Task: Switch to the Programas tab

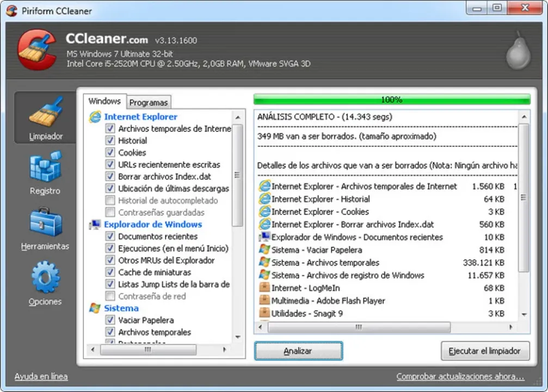Action: 149,102
